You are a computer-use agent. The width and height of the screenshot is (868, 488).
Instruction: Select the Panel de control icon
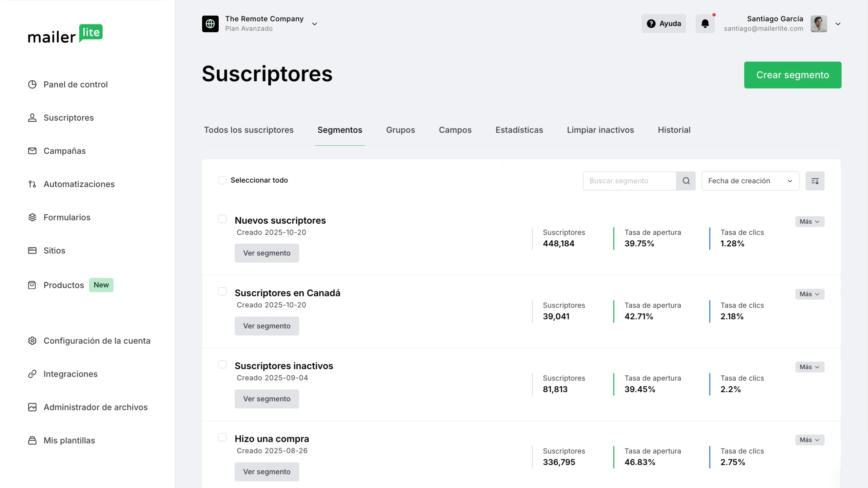32,84
